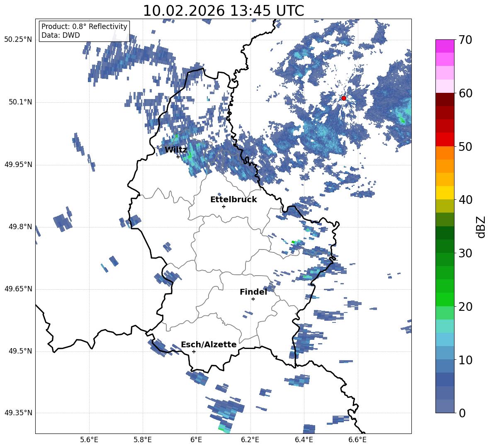Click the Ettelbruck station cross marker
Screen dimensions: 491x448
pyautogui.click(x=224, y=206)
